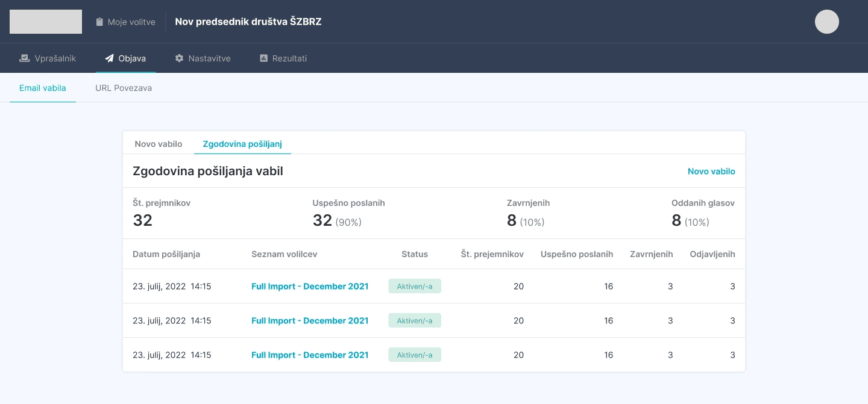Activate the Zgodovina pošiljanj tab
The image size is (868, 404).
(242, 144)
